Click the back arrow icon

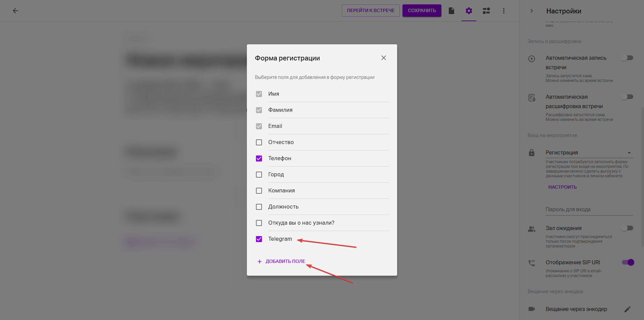click(15, 11)
